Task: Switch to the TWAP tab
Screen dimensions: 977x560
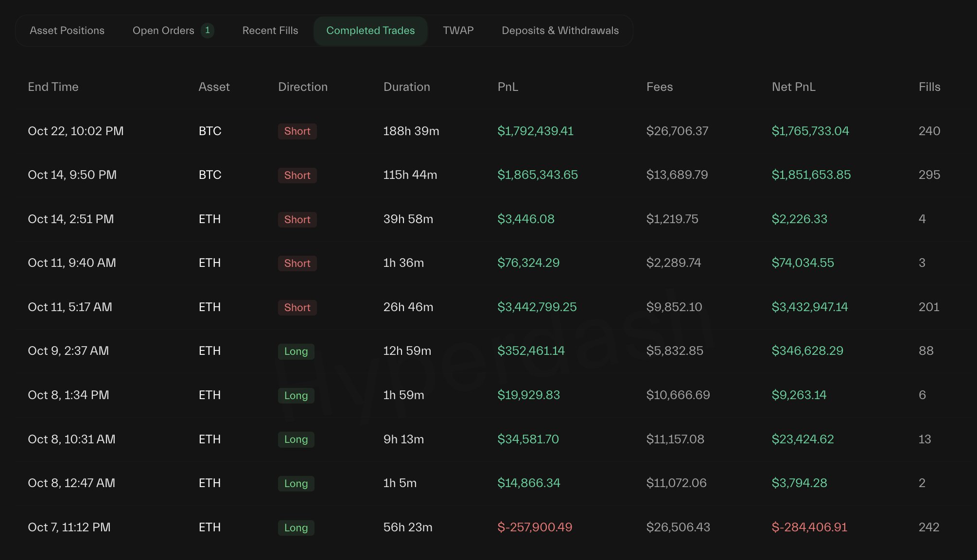Action: 458,31
